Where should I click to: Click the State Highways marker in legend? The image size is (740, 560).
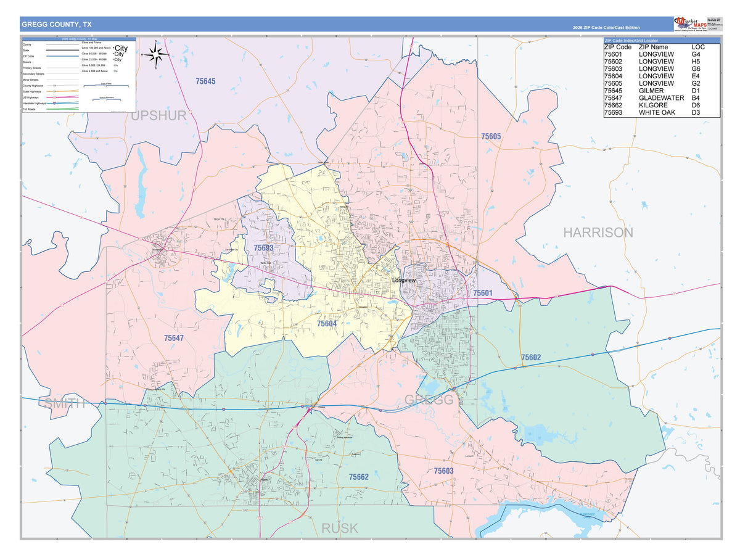pyautogui.click(x=54, y=91)
